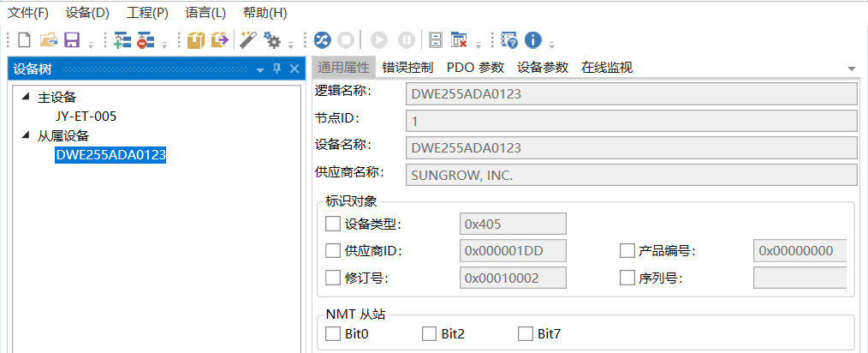868x353 pixels.
Task: Toggle the Bit7 checkbox under NMT 从站
Action: click(526, 333)
